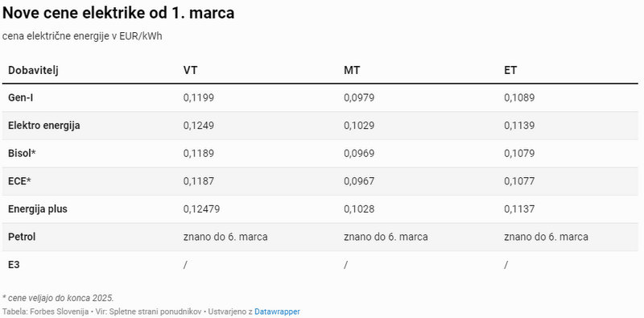This screenshot has width=644, height=318.
Task: Click the Dobavitelj column header
Action: pos(33,70)
